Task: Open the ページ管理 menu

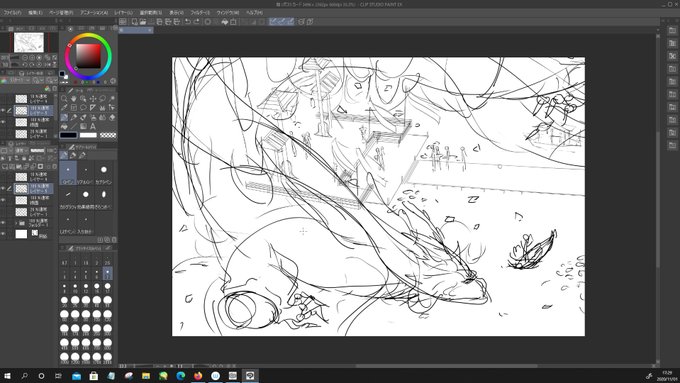Action: tap(61, 13)
